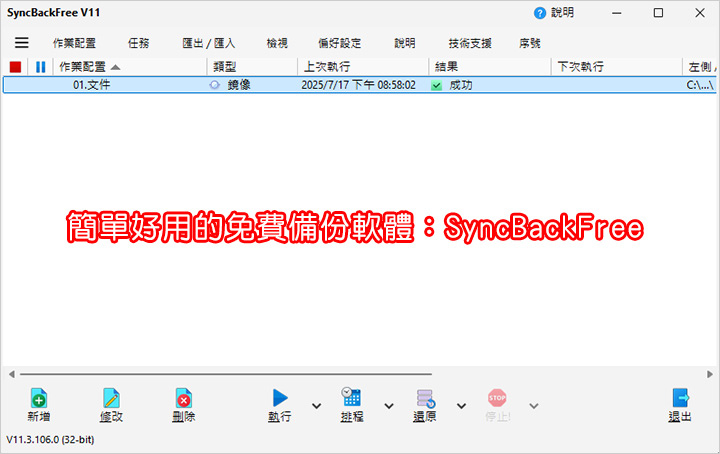
Task: Click the scrollbar left arrow
Action: 11,374
